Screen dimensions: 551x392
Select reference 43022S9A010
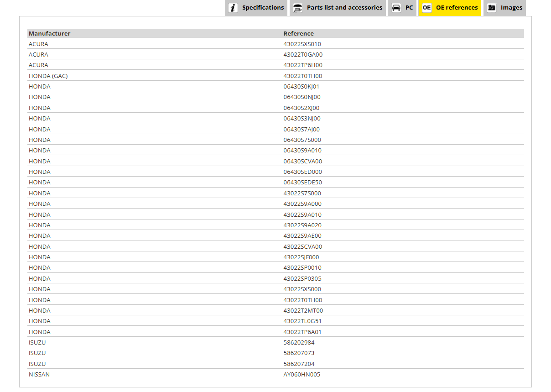pyautogui.click(x=302, y=214)
